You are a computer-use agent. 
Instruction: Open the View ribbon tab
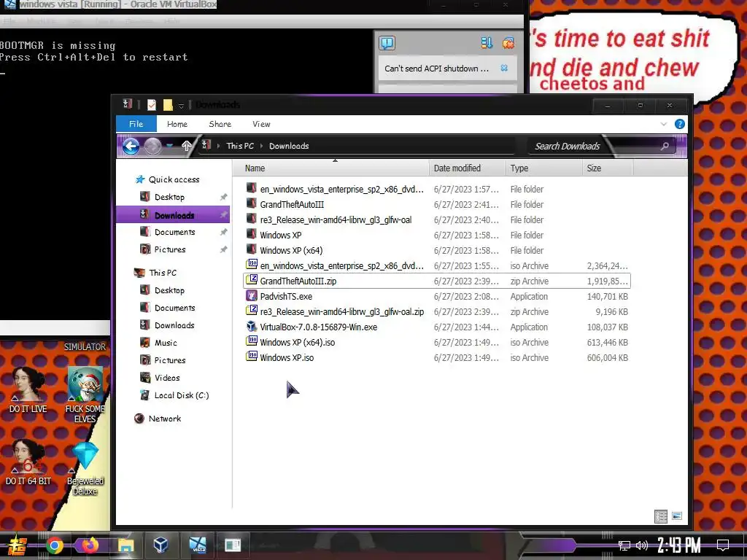tap(261, 124)
